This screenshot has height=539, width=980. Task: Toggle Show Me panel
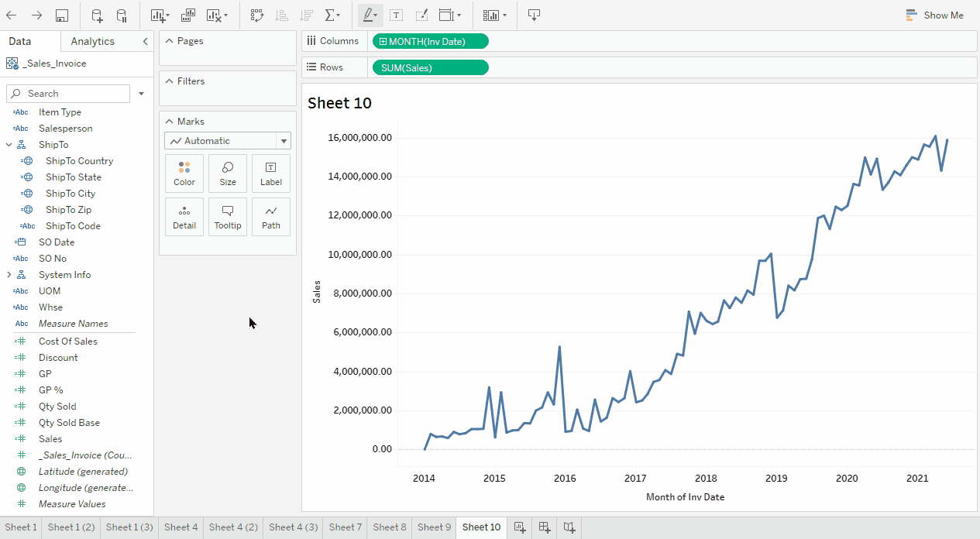(x=934, y=15)
